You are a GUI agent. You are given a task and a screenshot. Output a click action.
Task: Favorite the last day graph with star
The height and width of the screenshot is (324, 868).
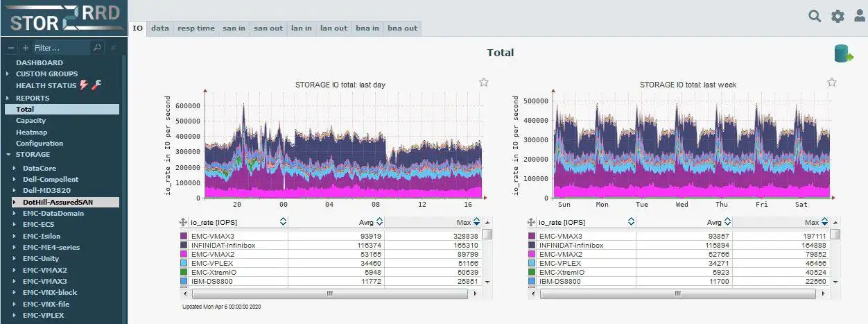[x=484, y=82]
